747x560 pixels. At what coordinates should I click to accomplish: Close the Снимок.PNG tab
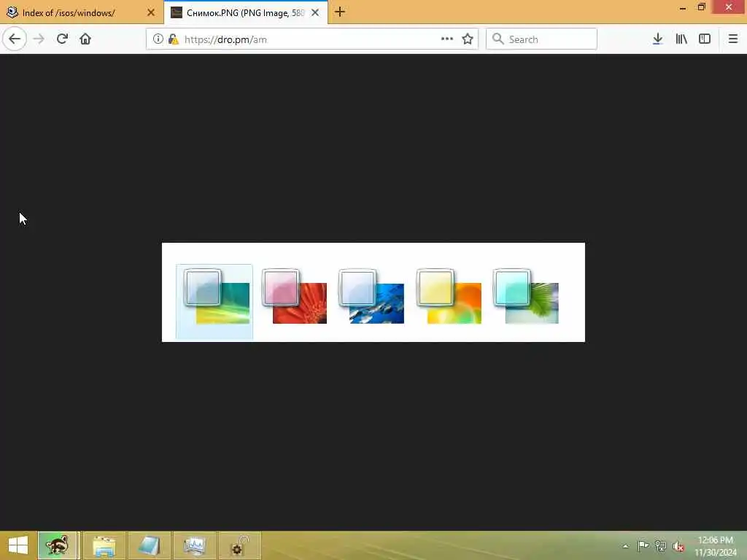point(315,13)
